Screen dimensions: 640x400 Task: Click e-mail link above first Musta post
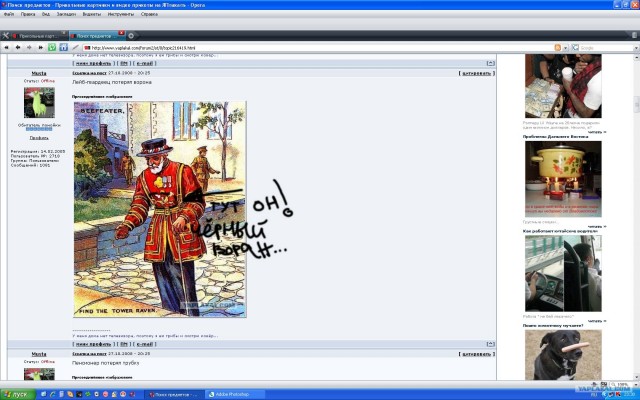coord(144,63)
